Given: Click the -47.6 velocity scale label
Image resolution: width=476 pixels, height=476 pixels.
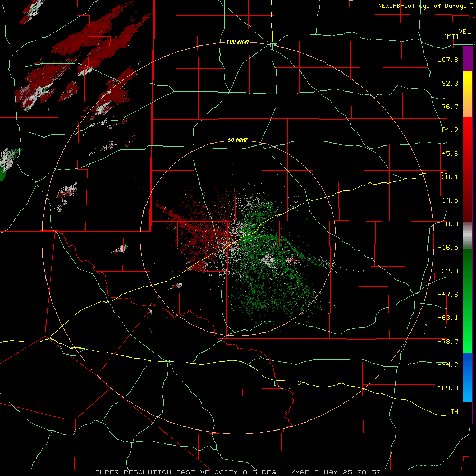Looking at the screenshot, I should tap(448, 295).
